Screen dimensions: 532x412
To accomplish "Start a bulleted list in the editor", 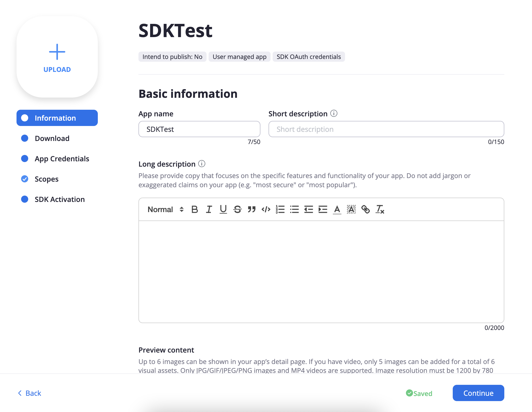I will 294,209.
